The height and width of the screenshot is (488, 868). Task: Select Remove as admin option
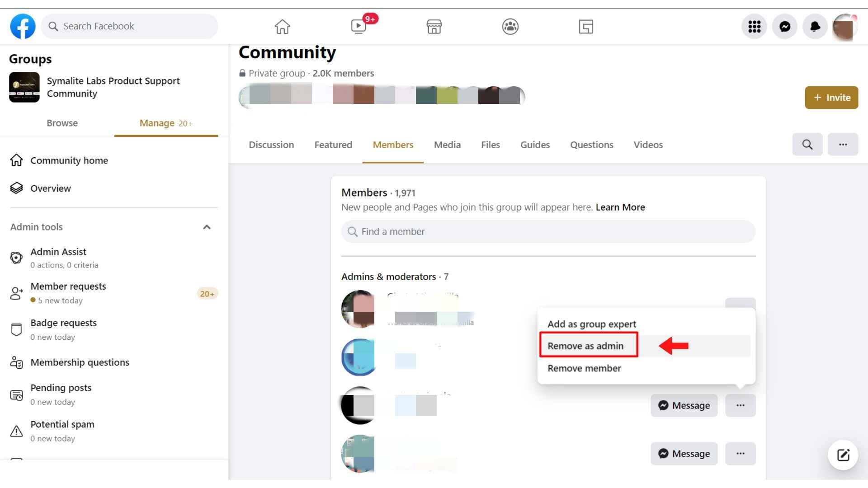(585, 346)
